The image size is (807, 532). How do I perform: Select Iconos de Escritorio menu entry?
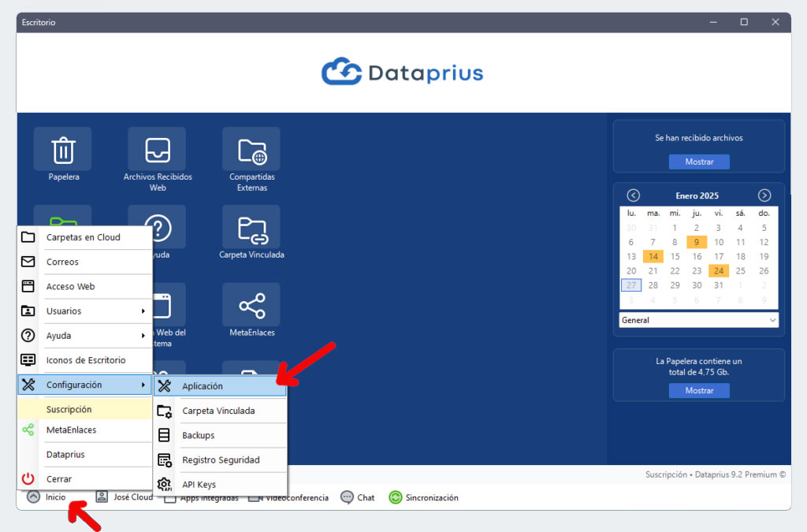85,360
